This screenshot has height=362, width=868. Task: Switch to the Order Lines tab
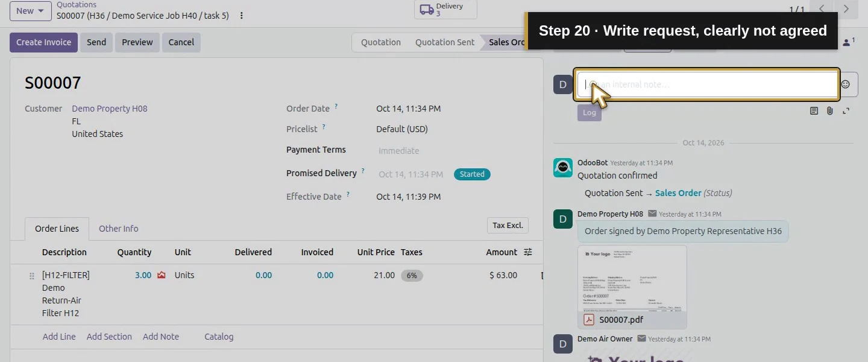(x=57, y=229)
